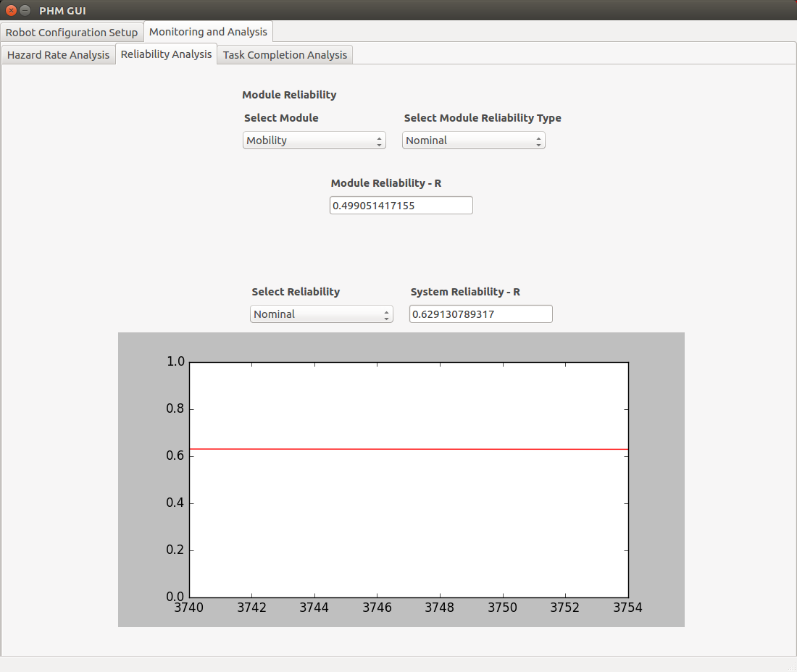Click the Module Reliability - R value field
This screenshot has height=672, width=797.
401,205
